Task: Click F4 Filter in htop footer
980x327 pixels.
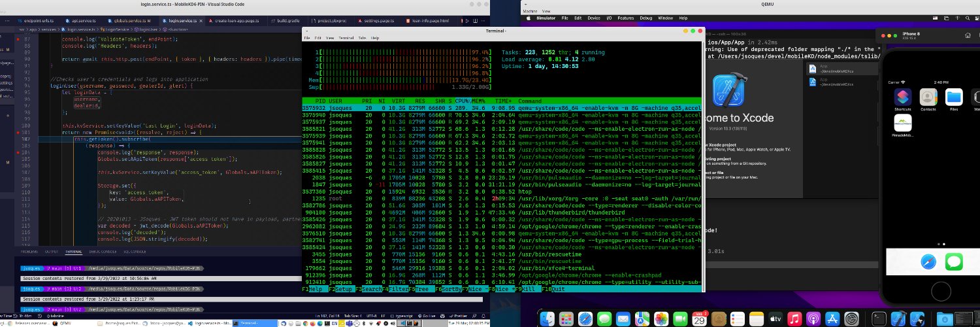Action: pos(395,288)
